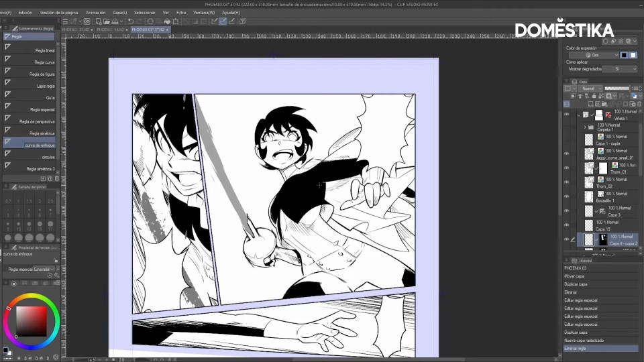
Task: Select the Regla lineal subtool
Action: coord(29,48)
